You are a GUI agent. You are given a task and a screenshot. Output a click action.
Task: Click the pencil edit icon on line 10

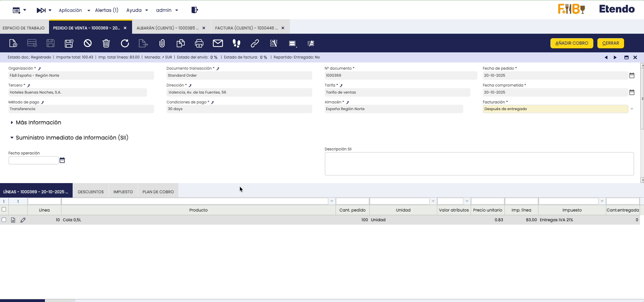[x=23, y=220]
